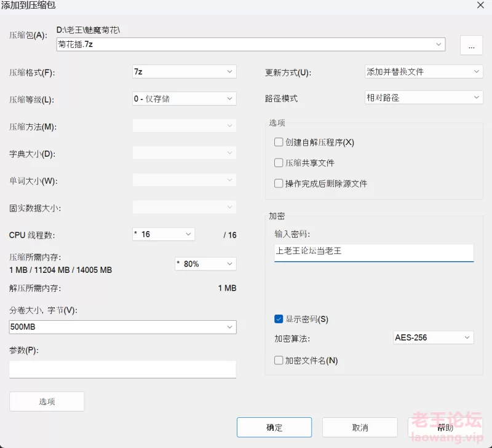Uncheck the 显示密码 checkbox
The width and height of the screenshot is (492, 448).
pyautogui.click(x=279, y=320)
